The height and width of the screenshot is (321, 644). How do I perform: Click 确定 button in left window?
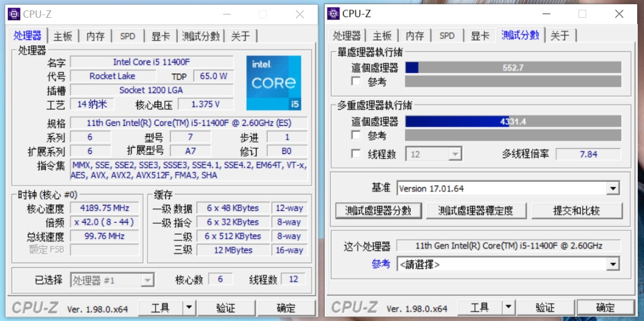pos(286,307)
